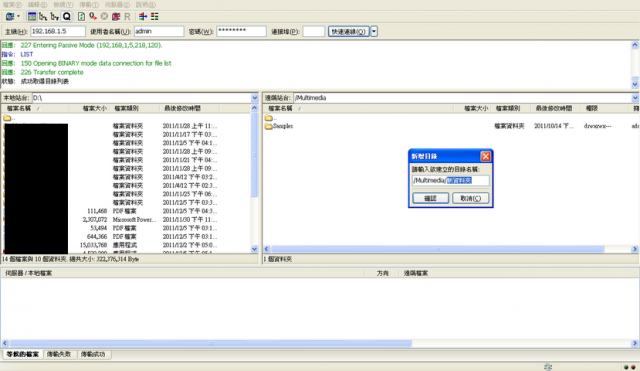Toggle the message log display icon

[31, 17]
